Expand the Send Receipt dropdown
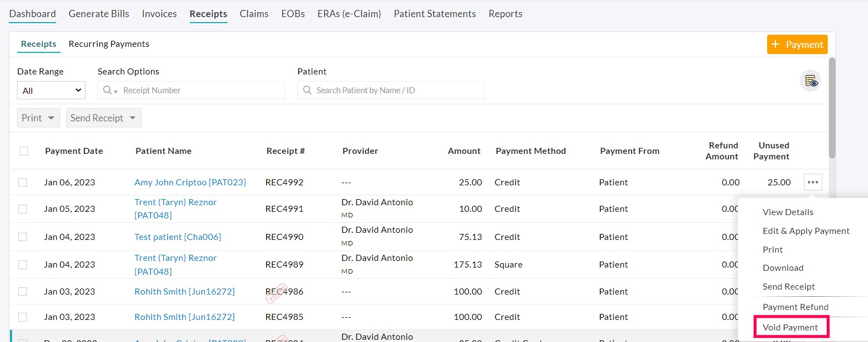Image resolution: width=868 pixels, height=342 pixels. click(x=103, y=118)
